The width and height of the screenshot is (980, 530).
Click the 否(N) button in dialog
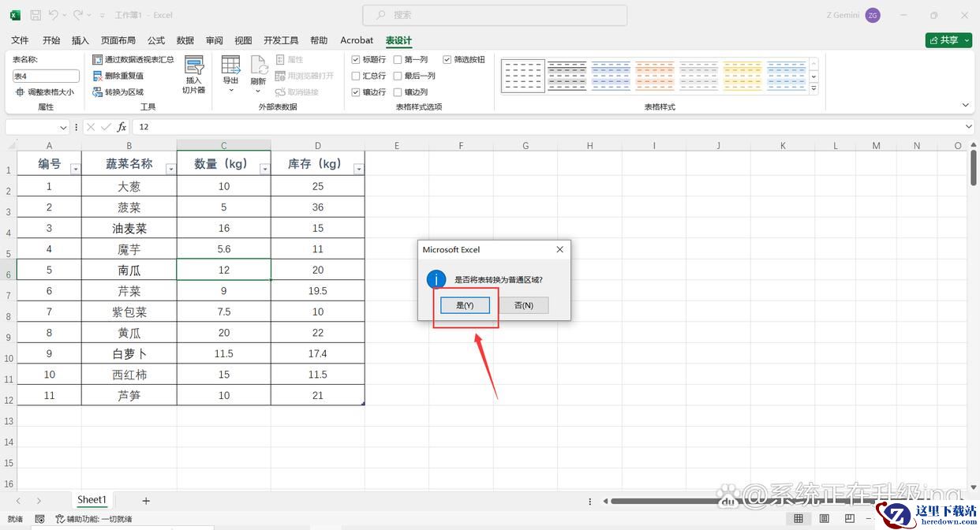(x=524, y=305)
